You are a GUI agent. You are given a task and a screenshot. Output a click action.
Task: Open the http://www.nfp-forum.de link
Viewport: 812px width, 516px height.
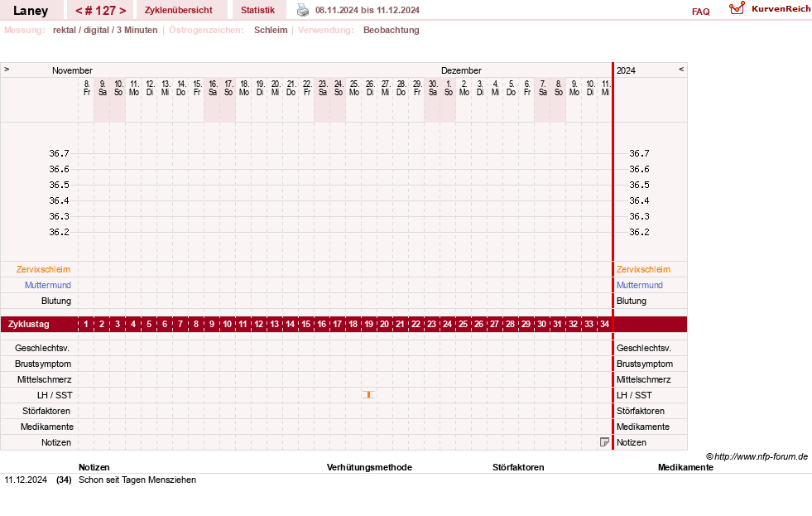point(761,456)
